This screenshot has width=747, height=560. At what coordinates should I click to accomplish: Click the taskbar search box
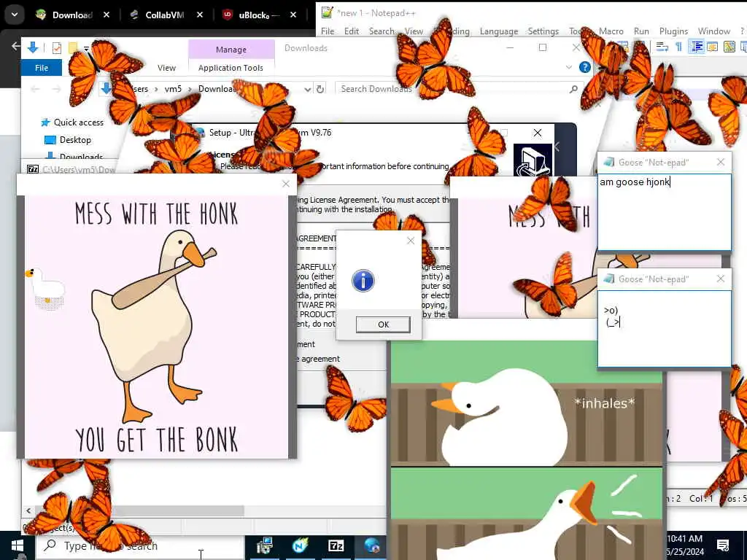point(141,545)
